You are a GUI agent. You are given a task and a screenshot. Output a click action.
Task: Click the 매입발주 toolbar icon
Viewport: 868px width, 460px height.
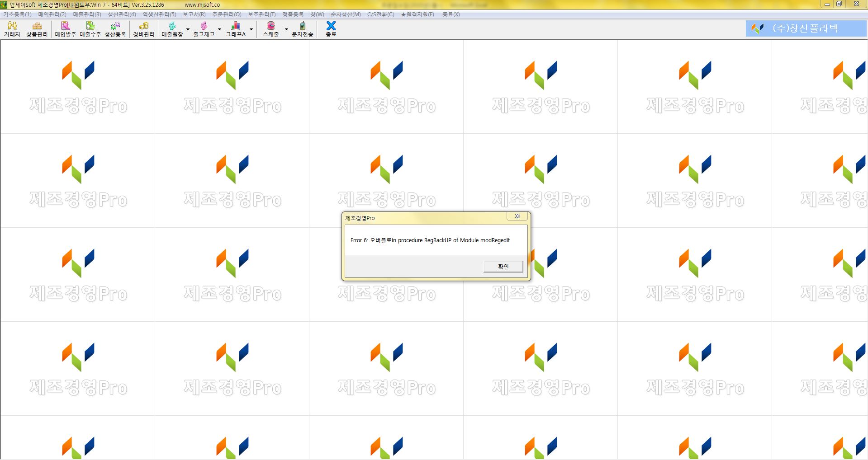click(66, 29)
